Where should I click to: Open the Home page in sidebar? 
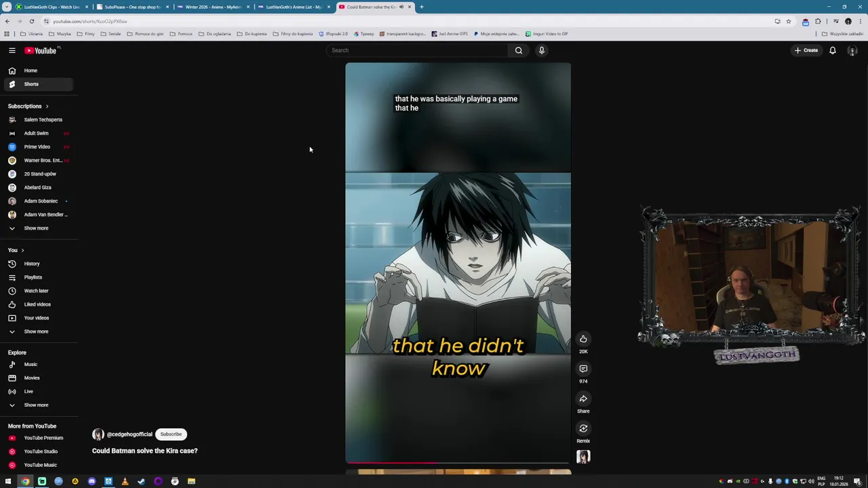[38, 70]
